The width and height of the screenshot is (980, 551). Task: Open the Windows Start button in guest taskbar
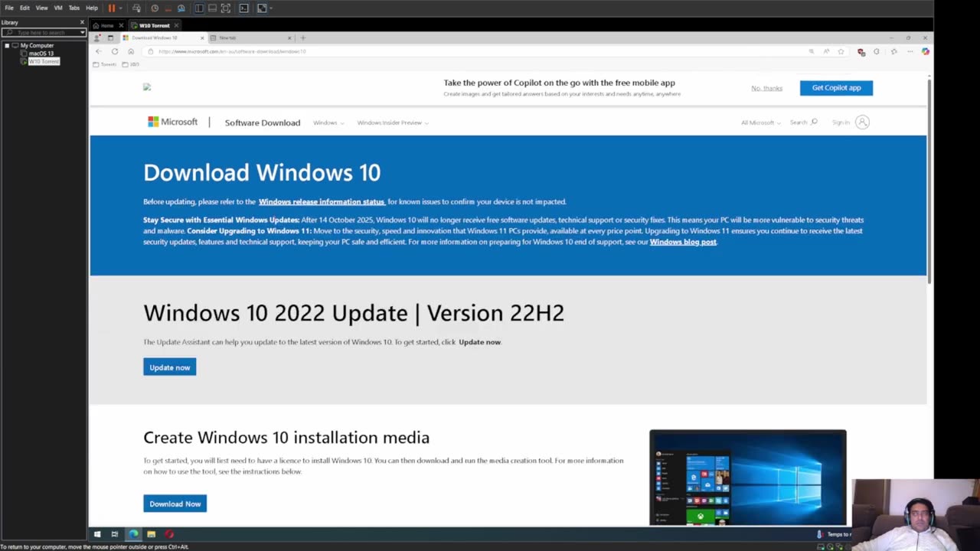[x=97, y=534]
